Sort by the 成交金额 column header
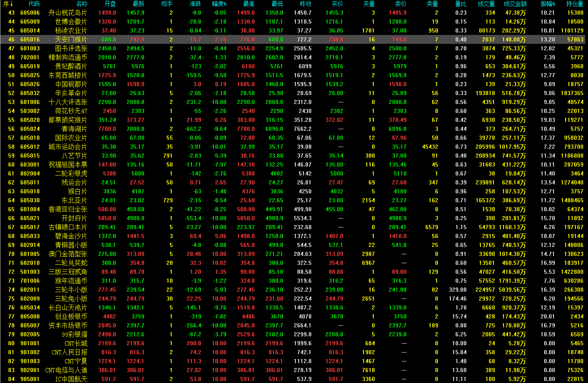Image resolution: width=588 pixels, height=383 pixels. point(515,4)
